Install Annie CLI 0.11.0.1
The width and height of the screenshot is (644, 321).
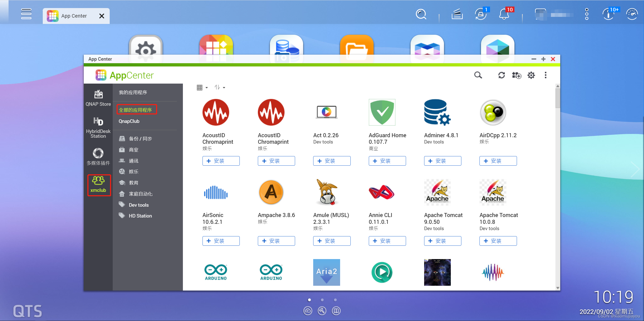pyautogui.click(x=387, y=241)
